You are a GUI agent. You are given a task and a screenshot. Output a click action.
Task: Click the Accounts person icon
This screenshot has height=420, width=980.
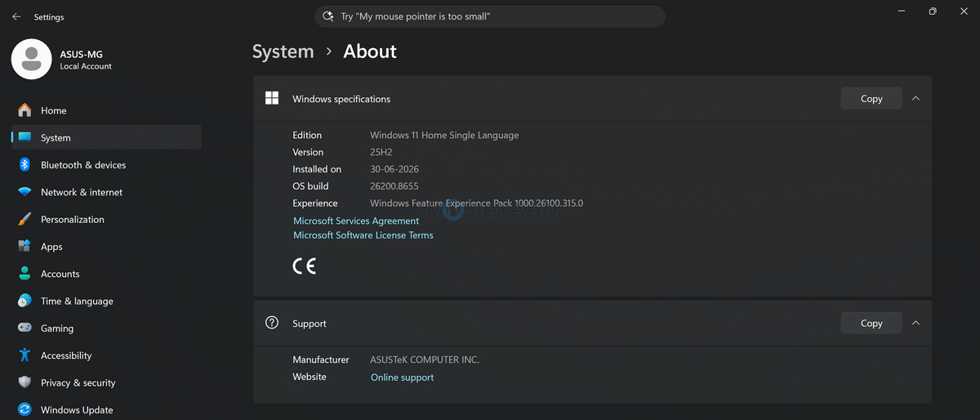[24, 274]
